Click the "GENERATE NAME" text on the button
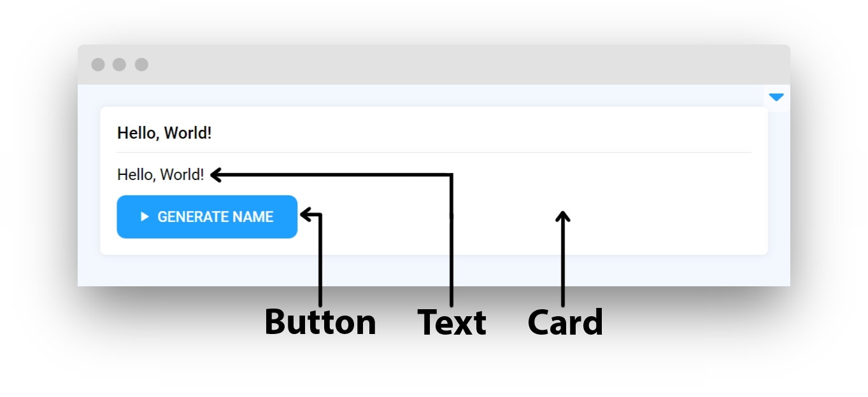 pos(215,217)
